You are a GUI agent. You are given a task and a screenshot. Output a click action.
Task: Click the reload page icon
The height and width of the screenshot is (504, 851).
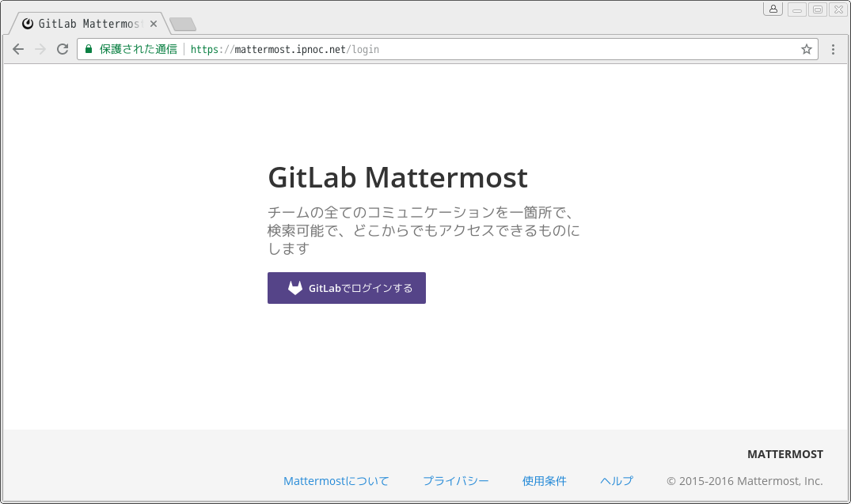tap(62, 49)
